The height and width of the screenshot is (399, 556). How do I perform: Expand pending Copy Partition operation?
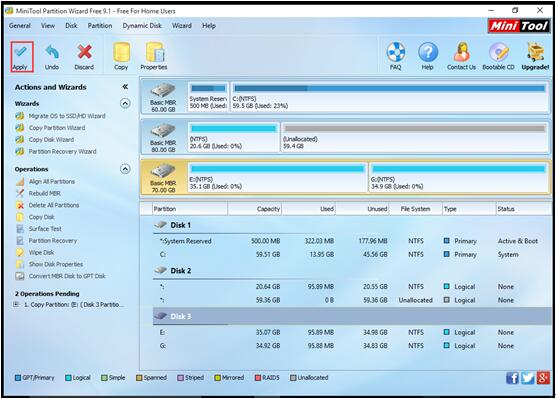16,304
